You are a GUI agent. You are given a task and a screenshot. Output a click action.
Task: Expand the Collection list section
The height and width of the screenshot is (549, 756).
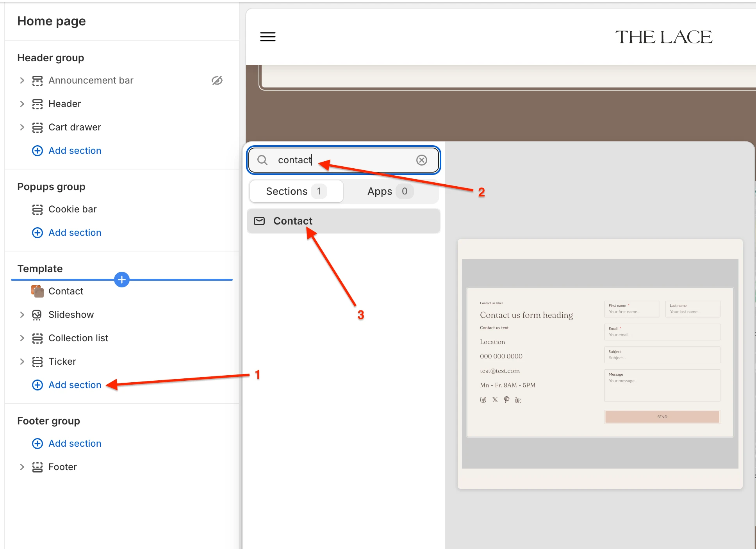click(x=22, y=338)
